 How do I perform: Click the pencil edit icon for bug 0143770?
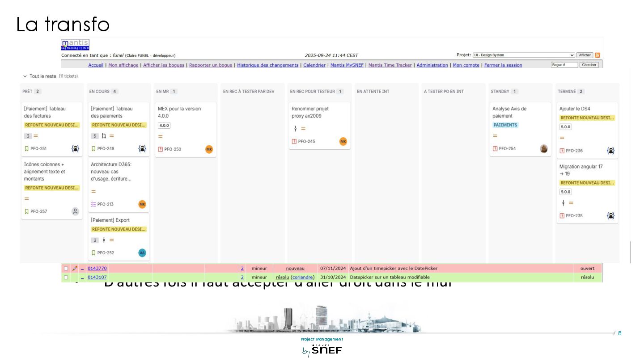[x=75, y=268]
